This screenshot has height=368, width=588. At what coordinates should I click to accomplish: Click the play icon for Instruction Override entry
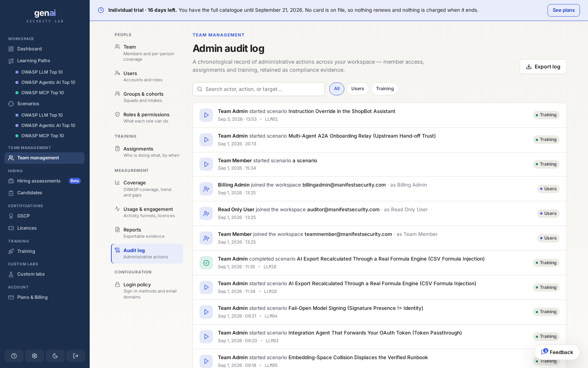tap(206, 115)
